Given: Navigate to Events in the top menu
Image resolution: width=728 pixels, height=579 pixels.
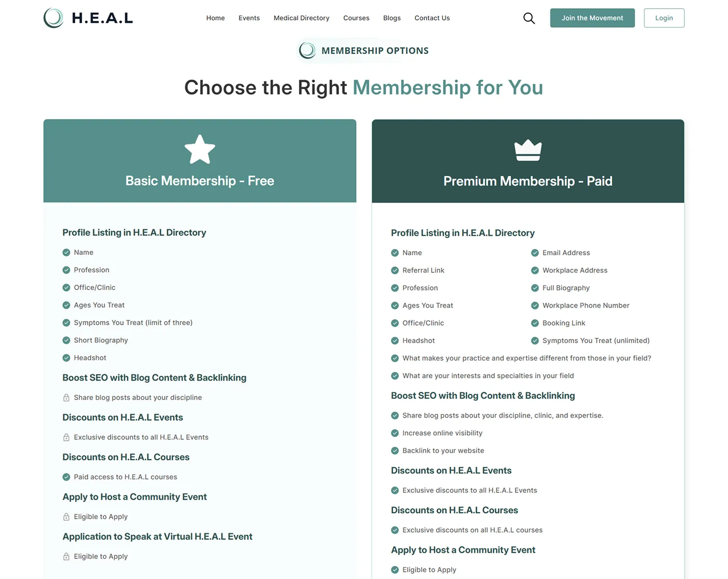Looking at the screenshot, I should (249, 18).
